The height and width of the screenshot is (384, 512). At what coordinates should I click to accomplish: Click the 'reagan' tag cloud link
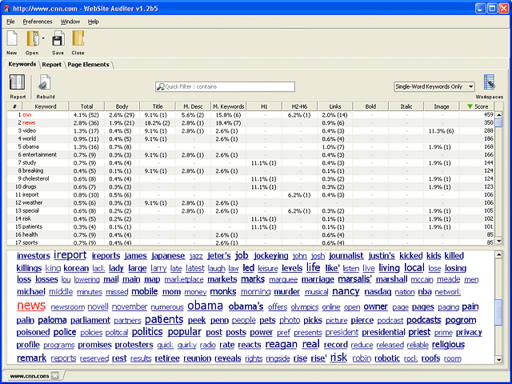[x=281, y=345]
